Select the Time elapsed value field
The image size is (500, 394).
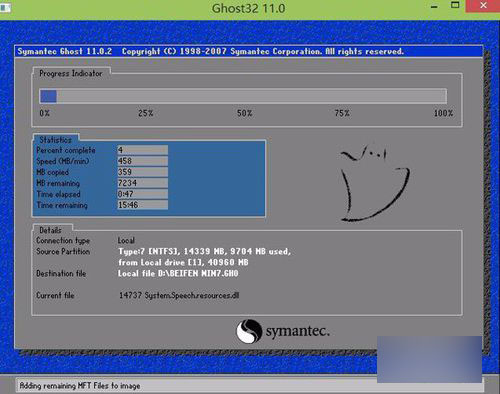pyautogui.click(x=142, y=194)
